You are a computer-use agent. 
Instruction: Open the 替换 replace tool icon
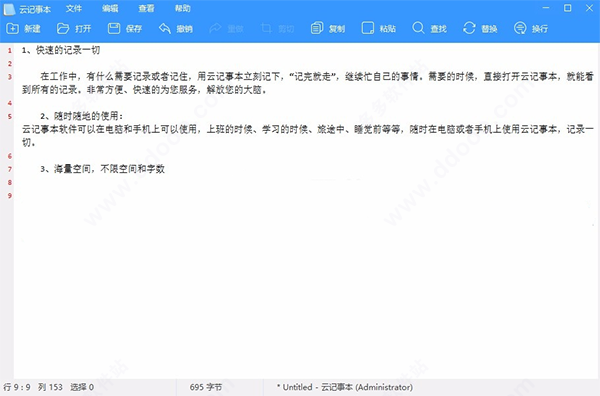tap(469, 28)
